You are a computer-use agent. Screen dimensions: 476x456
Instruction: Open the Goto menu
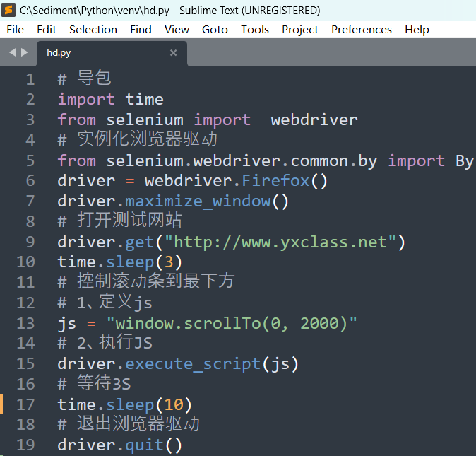[x=215, y=30]
